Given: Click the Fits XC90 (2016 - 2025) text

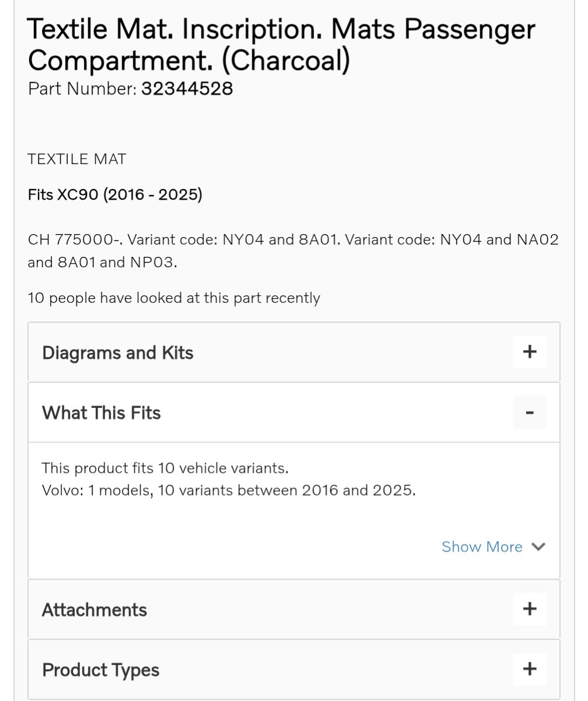Looking at the screenshot, I should point(115,194).
